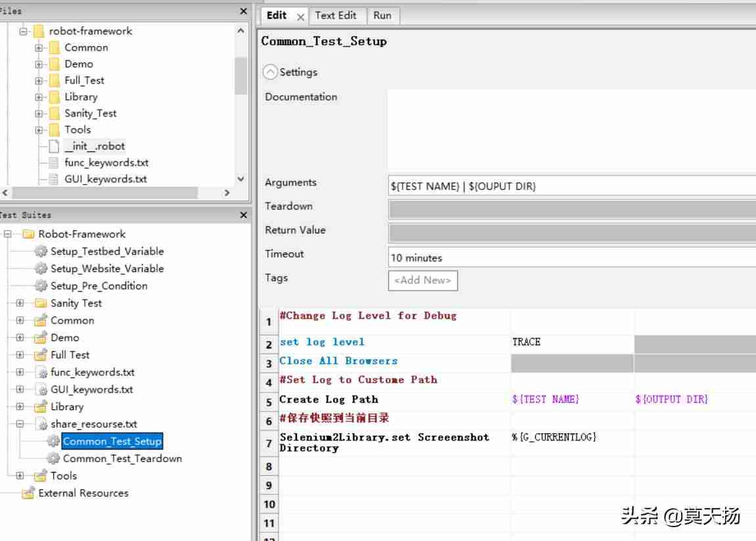Click the GUI_keywords.txt file icon in Files
756x541 pixels.
click(54, 179)
